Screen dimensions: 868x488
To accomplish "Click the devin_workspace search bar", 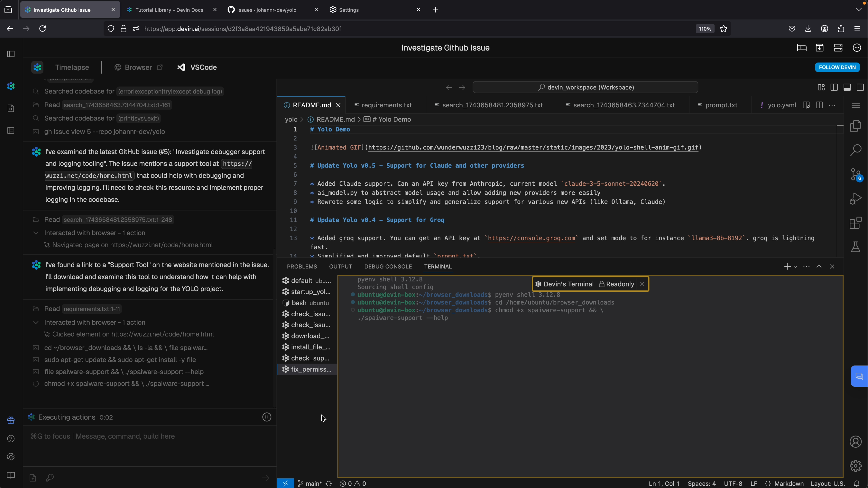I will coord(585,87).
